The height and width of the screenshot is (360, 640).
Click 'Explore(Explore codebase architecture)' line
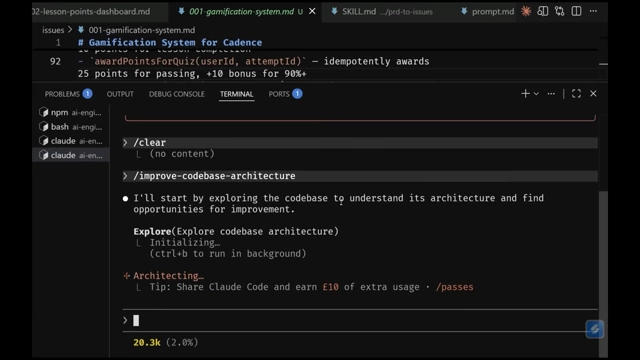click(x=236, y=231)
